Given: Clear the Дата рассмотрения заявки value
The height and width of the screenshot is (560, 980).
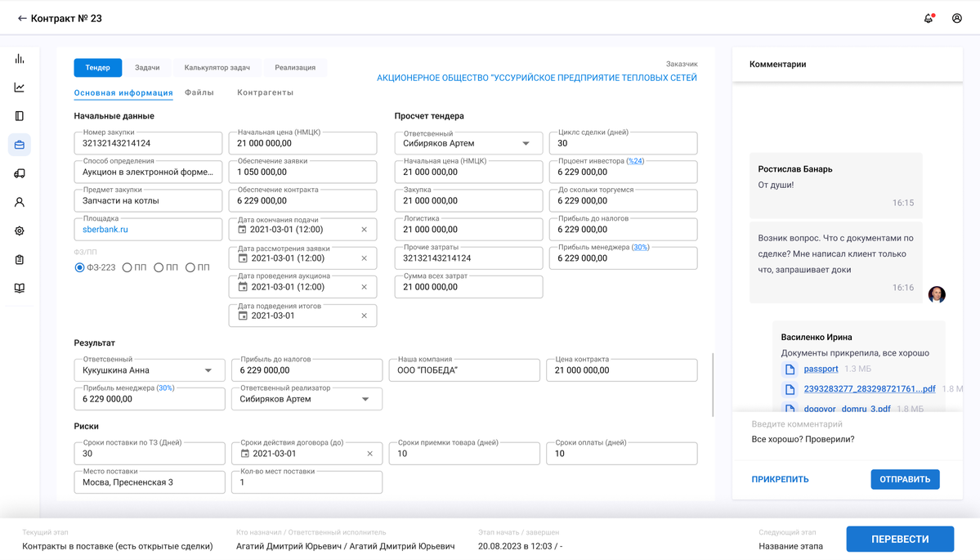Looking at the screenshot, I should 365,258.
